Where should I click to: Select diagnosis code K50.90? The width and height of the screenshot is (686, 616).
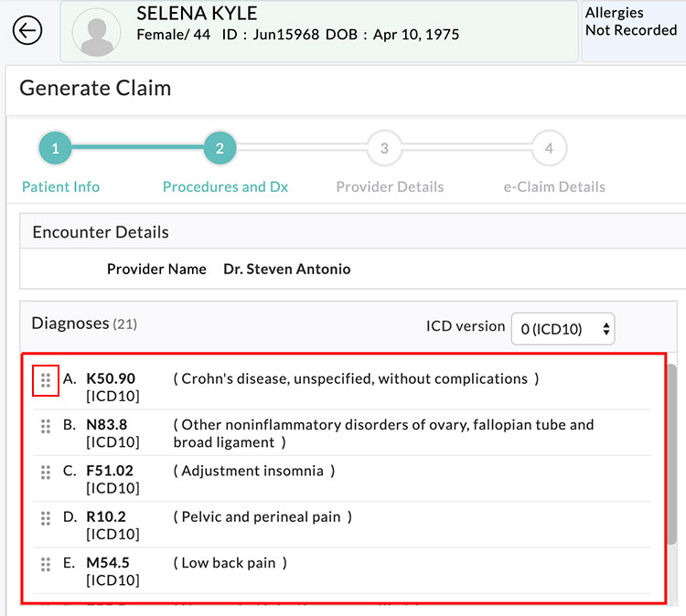pyautogui.click(x=111, y=378)
